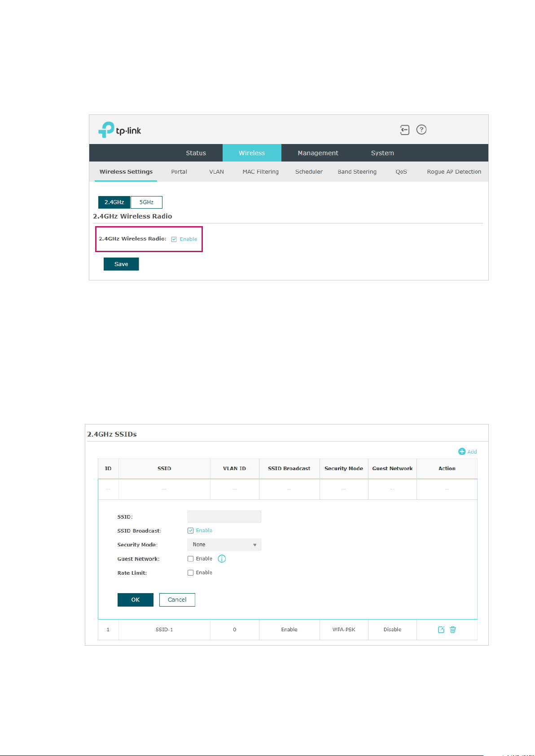Viewport: 535px width, 756px height.
Task: Enable the Rate Limit checkbox
Action: (x=190, y=572)
